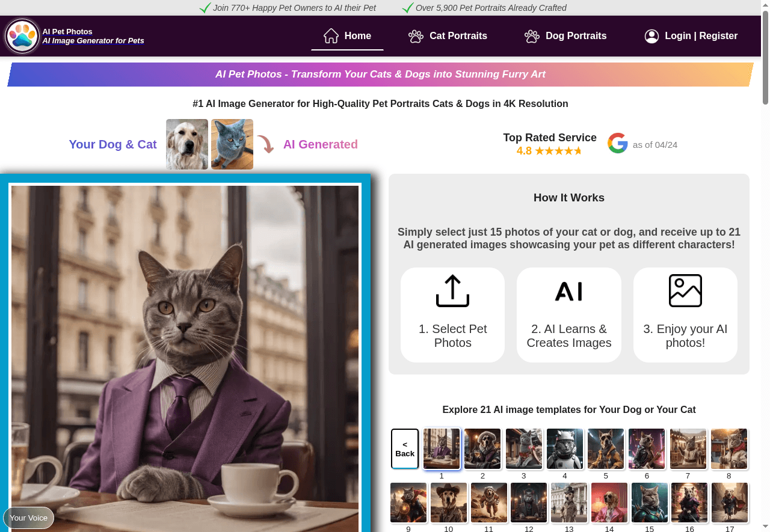Click the Back button in the template carousel
Viewport: 770px width, 532px height.
[x=404, y=449]
